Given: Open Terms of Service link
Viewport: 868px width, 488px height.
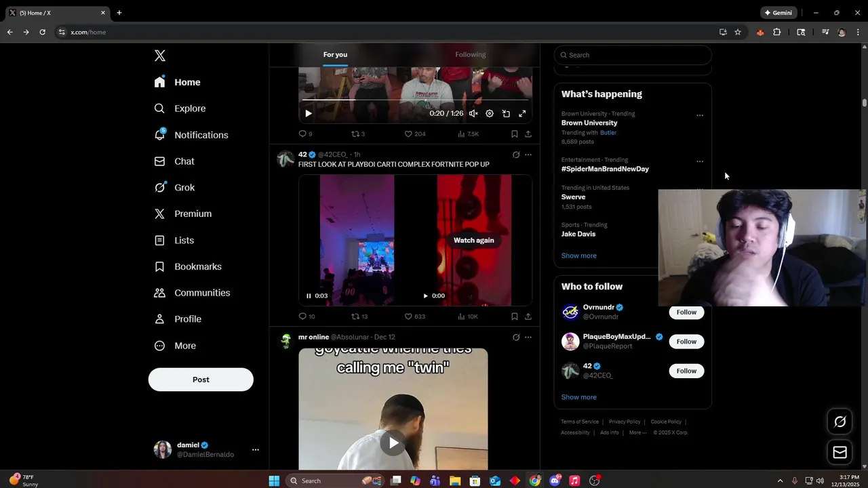Looking at the screenshot, I should [580, 422].
